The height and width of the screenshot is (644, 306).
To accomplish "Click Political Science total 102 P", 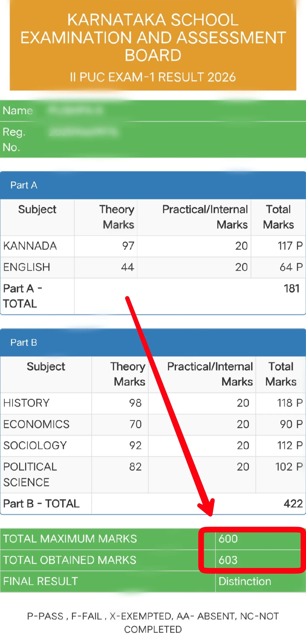I will (x=289, y=467).
